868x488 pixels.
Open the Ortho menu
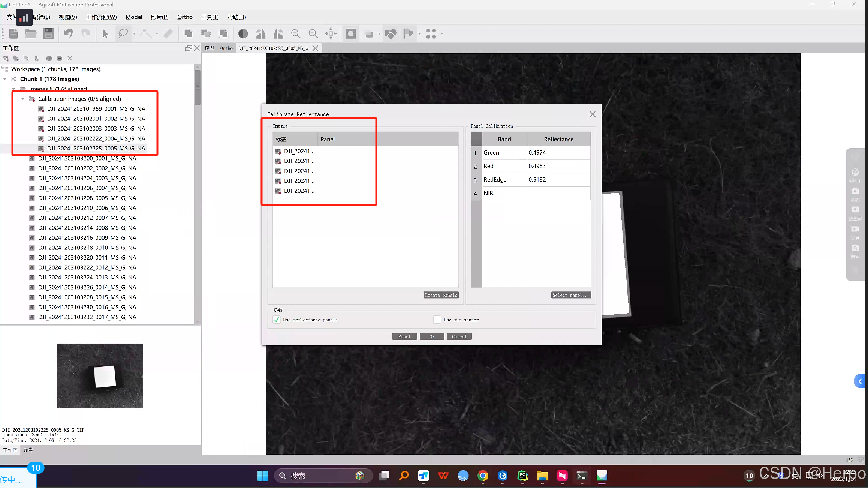(x=185, y=17)
